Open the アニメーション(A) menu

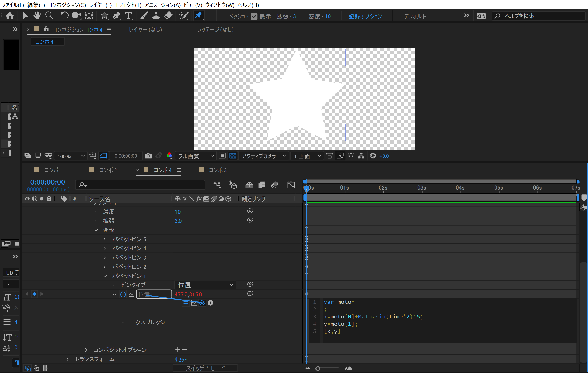(x=162, y=5)
